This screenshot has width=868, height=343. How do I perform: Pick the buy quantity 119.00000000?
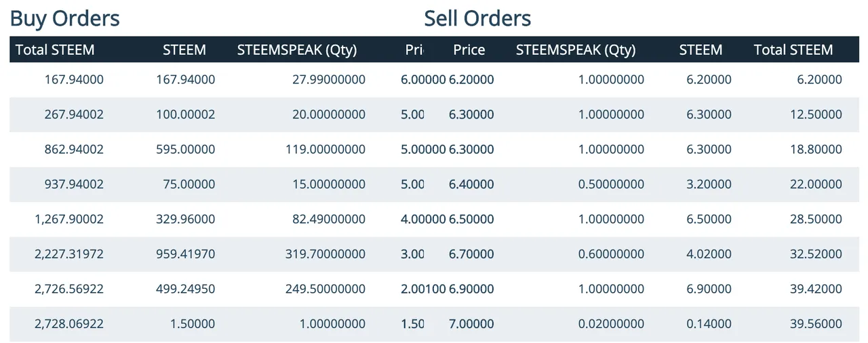[326, 149]
